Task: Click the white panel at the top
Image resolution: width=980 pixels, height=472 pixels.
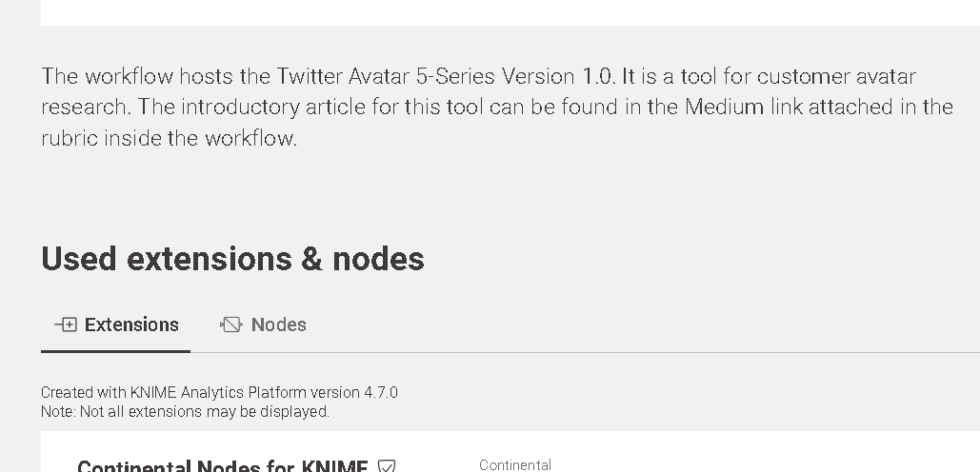Action: pos(510,12)
